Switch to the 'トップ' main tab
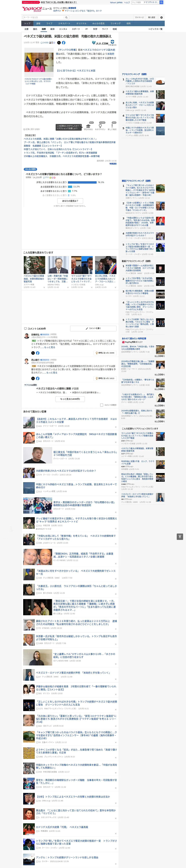The image size is (186, 868). tap(27, 24)
